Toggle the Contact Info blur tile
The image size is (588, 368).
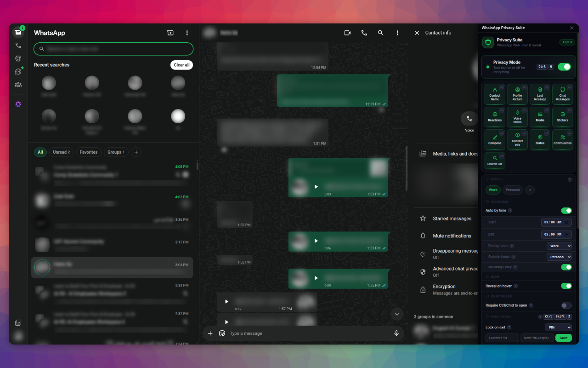[x=517, y=139]
